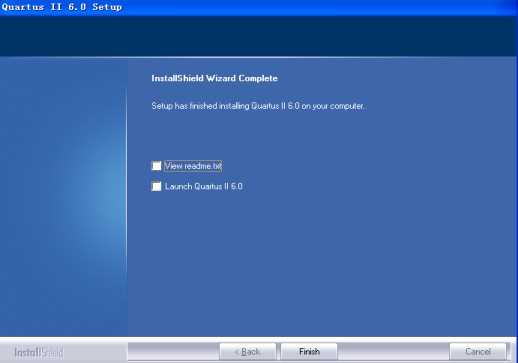Click the Quartus II 6.0 Setup title bar
The image size is (518, 363).
(x=259, y=7)
